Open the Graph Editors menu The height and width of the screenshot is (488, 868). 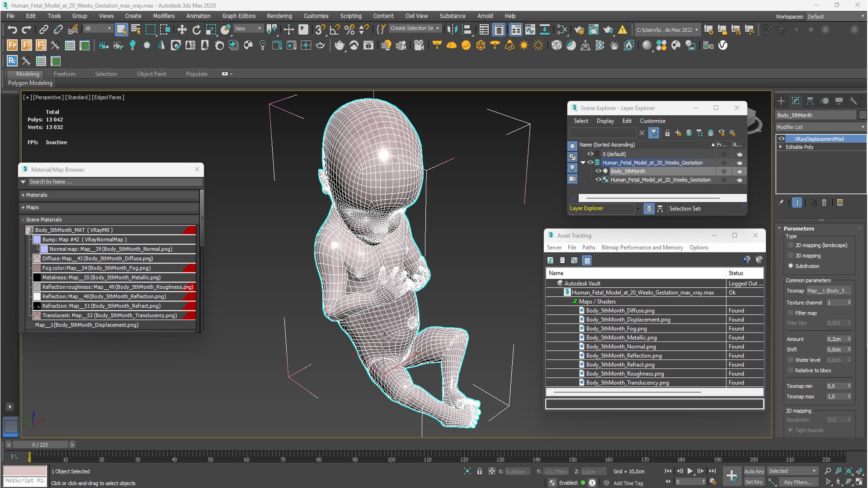(x=239, y=16)
